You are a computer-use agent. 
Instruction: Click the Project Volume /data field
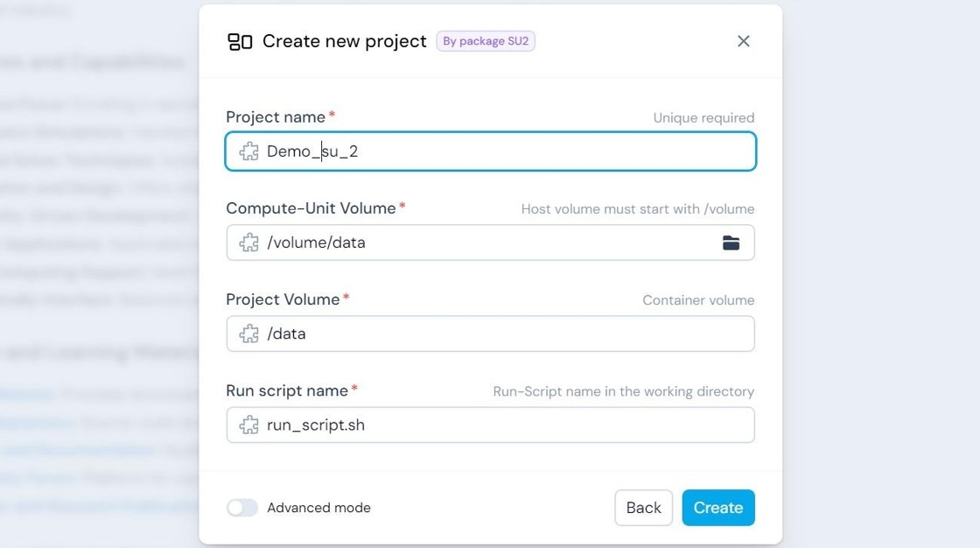point(491,334)
